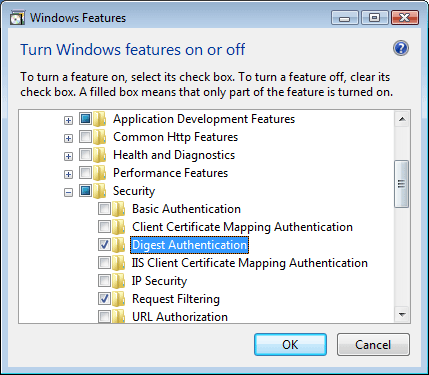429x375 pixels.
Task: Select the Client Certificate Mapping Authentication item
Action: coord(242,227)
